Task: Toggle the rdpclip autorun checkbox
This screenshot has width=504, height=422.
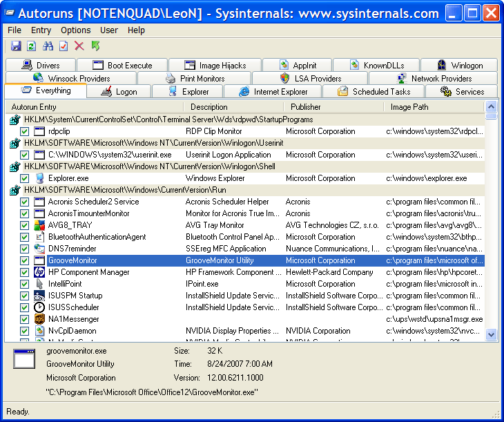Action: point(24,131)
